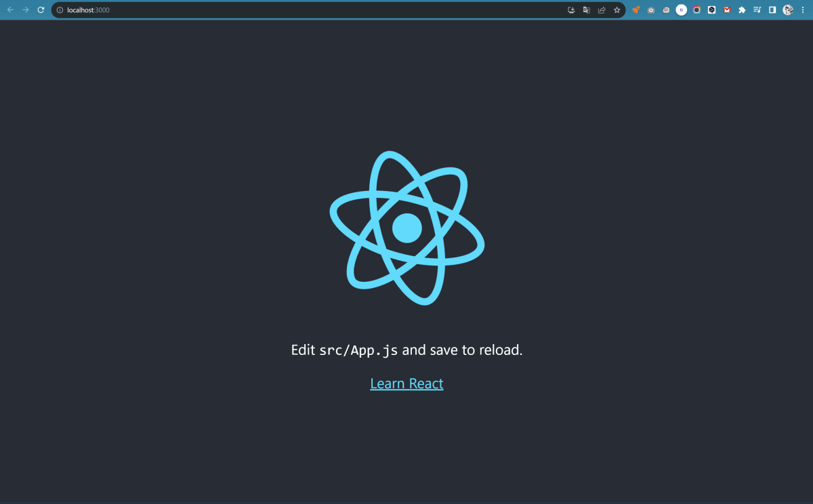813x504 pixels.
Task: Open the white circle B extension
Action: tap(682, 10)
